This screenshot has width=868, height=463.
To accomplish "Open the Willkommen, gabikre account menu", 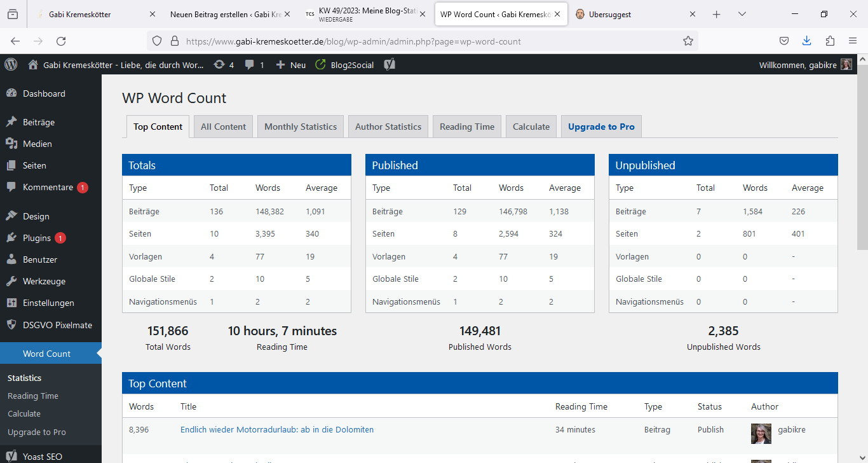I will click(805, 65).
